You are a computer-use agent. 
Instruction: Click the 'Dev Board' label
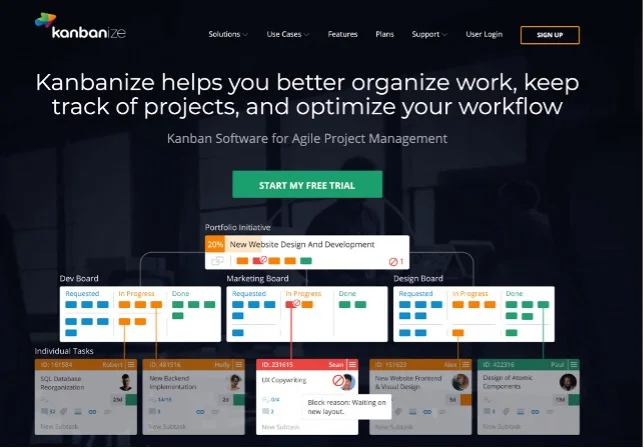point(79,278)
